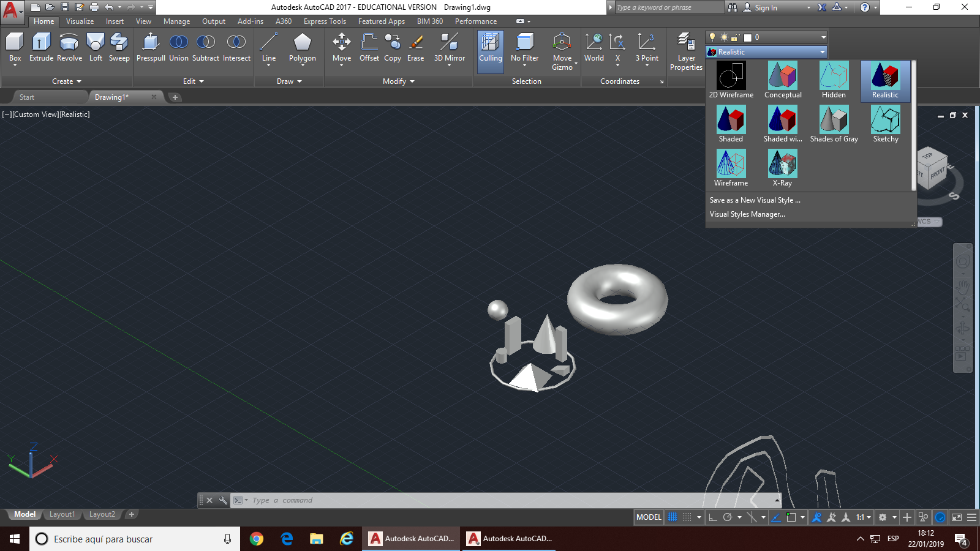Click the white layer color swatch
980x551 pixels.
pos(747,37)
